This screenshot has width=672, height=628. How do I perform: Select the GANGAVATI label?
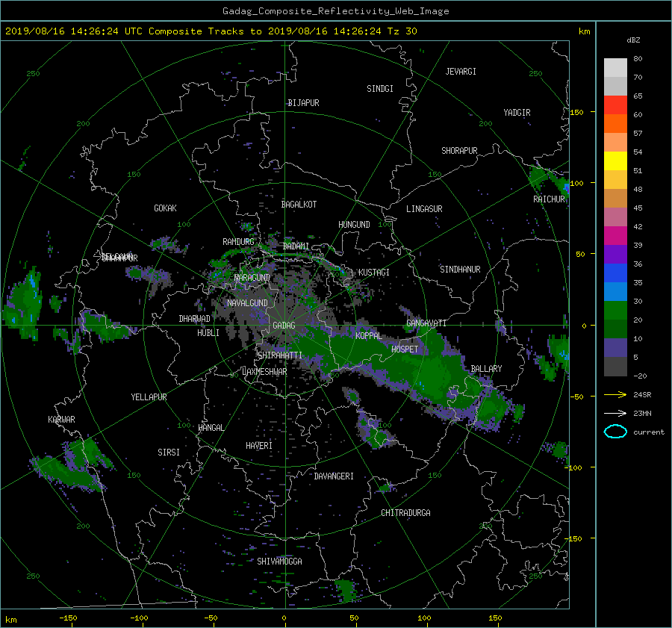[x=426, y=323]
